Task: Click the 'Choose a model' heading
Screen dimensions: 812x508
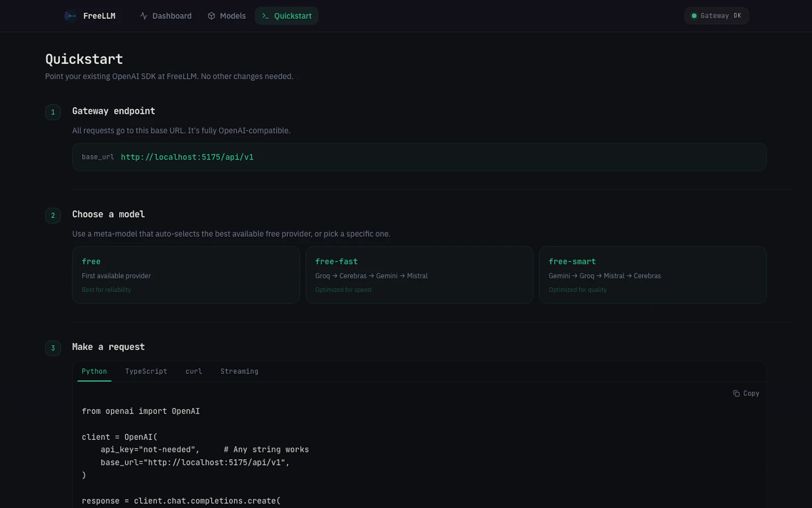Action: 109,214
